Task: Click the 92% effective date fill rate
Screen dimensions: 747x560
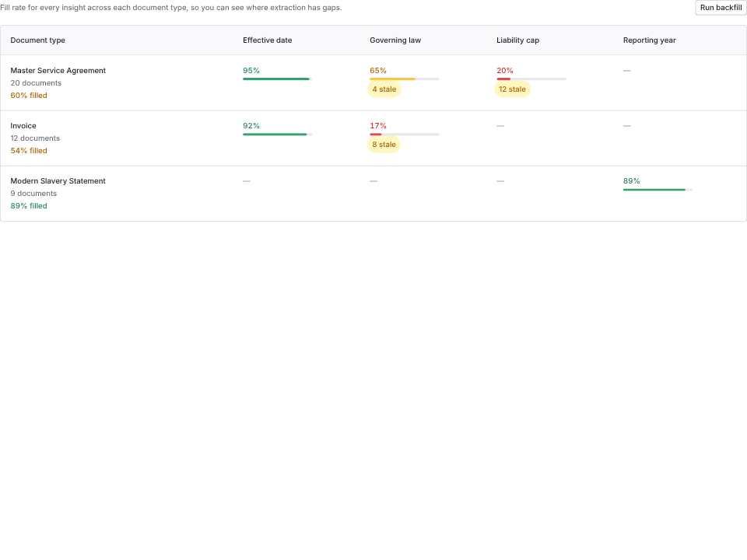Action: click(x=251, y=126)
